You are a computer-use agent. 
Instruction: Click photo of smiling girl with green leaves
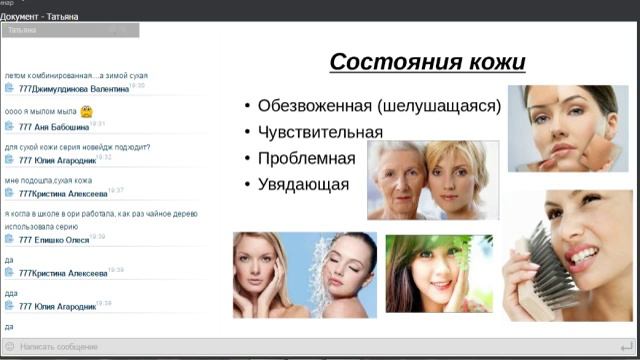[439, 274]
